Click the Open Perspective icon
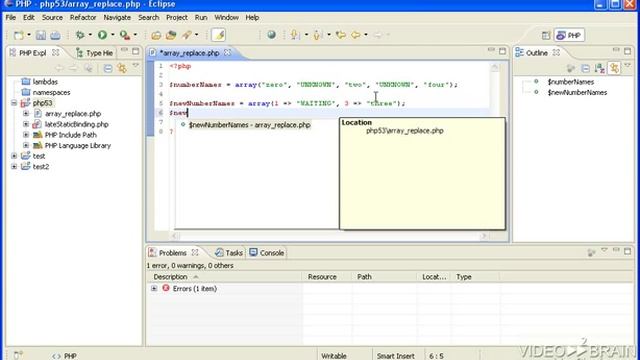The width and height of the screenshot is (640, 360). 546,36
